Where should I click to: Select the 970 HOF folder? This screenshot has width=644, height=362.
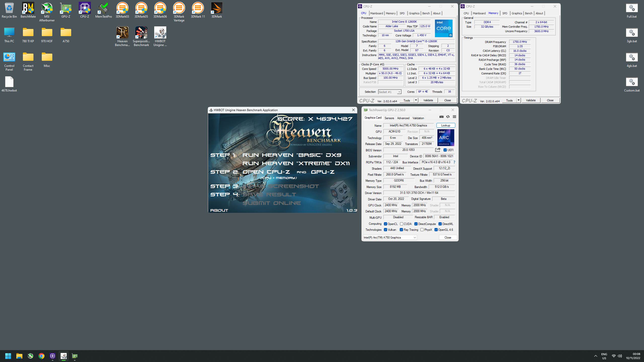47,35
